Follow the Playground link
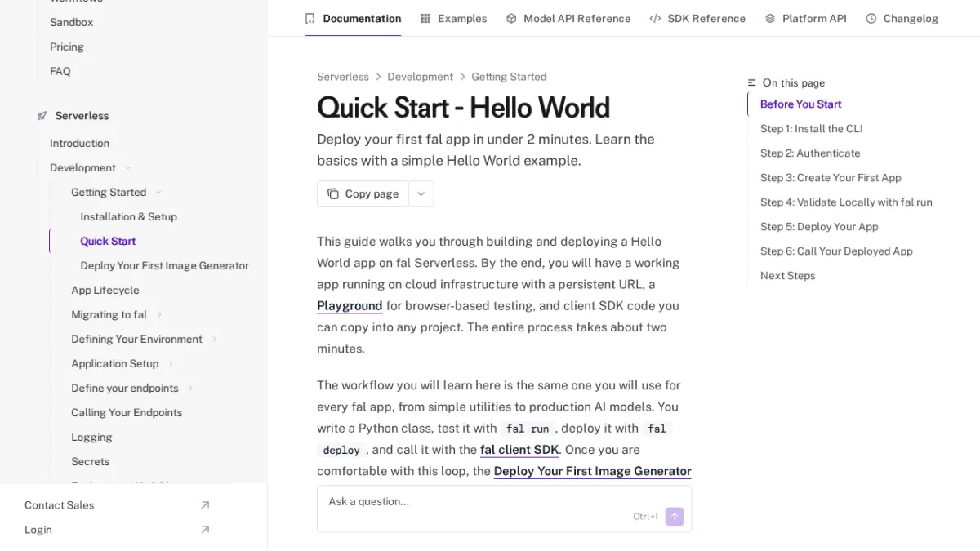The image size is (980, 551). tap(350, 306)
